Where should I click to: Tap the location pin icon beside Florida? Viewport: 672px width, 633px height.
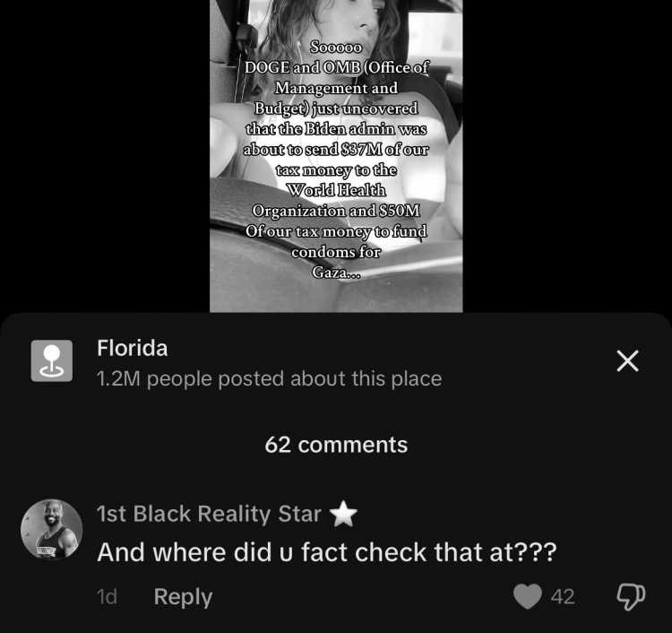(x=51, y=360)
